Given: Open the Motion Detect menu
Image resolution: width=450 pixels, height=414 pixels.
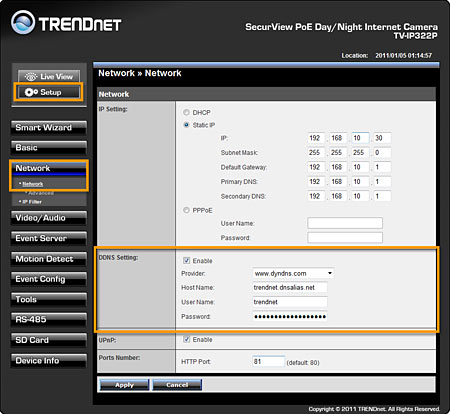Looking at the screenshot, I should click(49, 259).
